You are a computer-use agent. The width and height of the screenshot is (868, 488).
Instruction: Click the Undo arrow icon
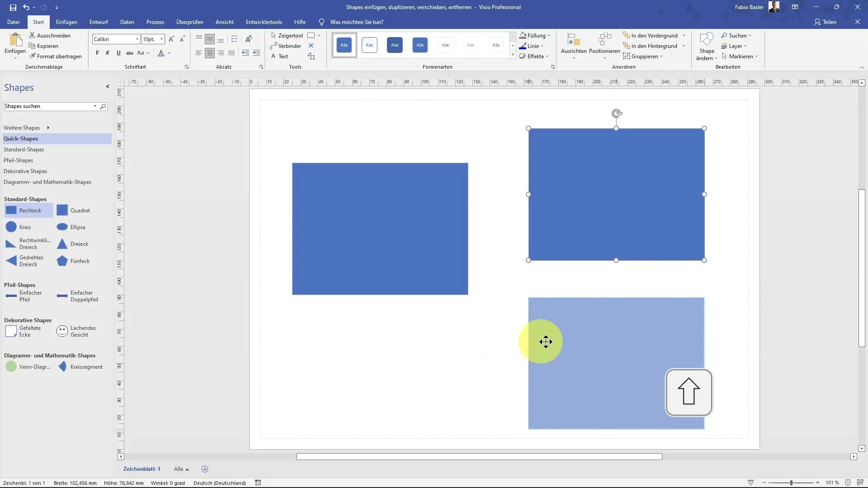pos(26,7)
